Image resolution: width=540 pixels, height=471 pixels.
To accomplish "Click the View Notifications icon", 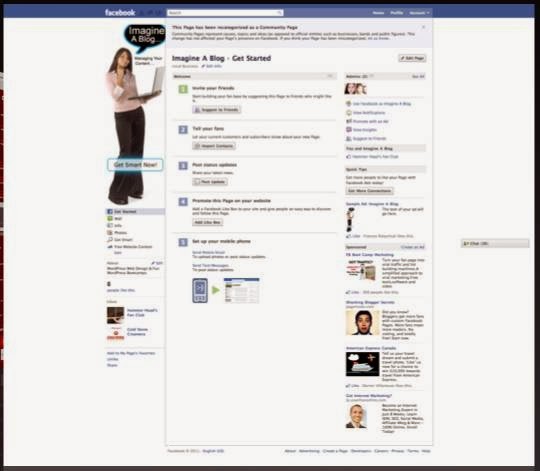I will pos(349,113).
